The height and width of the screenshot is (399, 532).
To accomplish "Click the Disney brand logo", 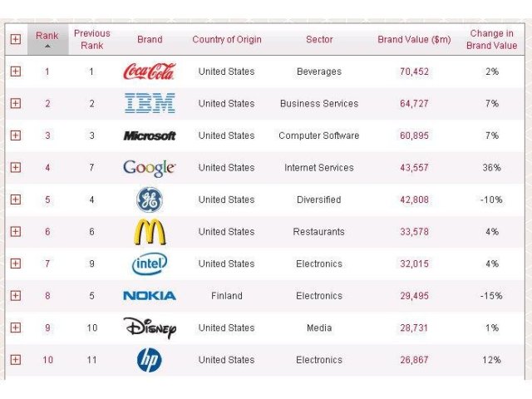I will pyautogui.click(x=150, y=328).
